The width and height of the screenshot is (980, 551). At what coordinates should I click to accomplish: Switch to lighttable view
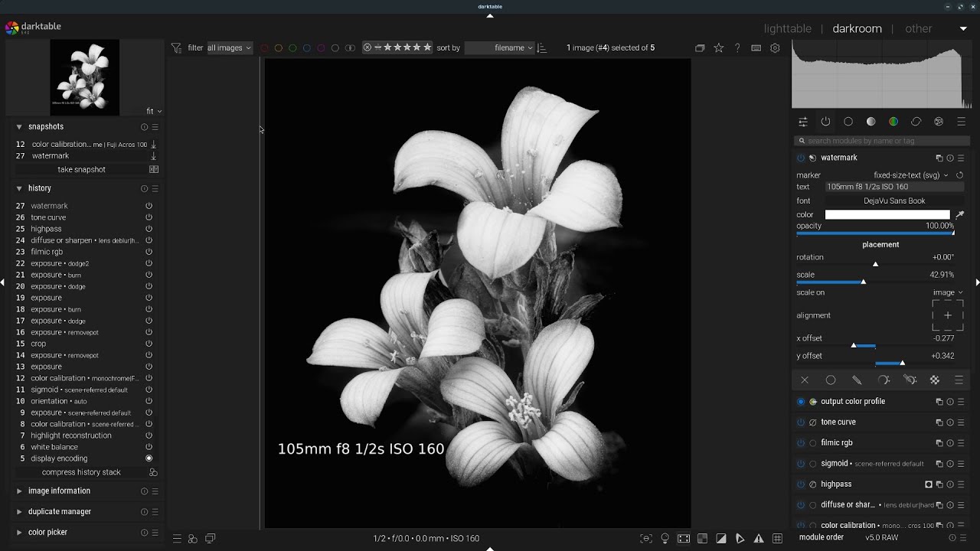pyautogui.click(x=787, y=28)
